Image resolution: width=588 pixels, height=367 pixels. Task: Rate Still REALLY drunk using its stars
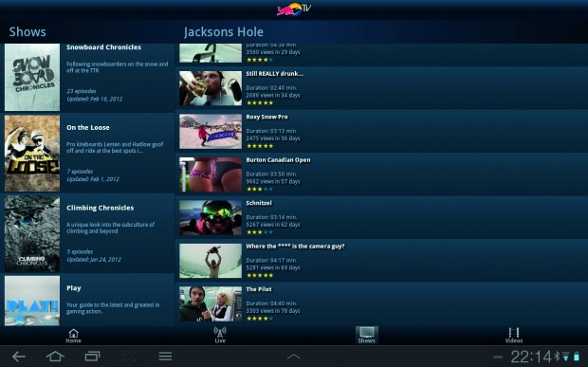[x=260, y=102]
